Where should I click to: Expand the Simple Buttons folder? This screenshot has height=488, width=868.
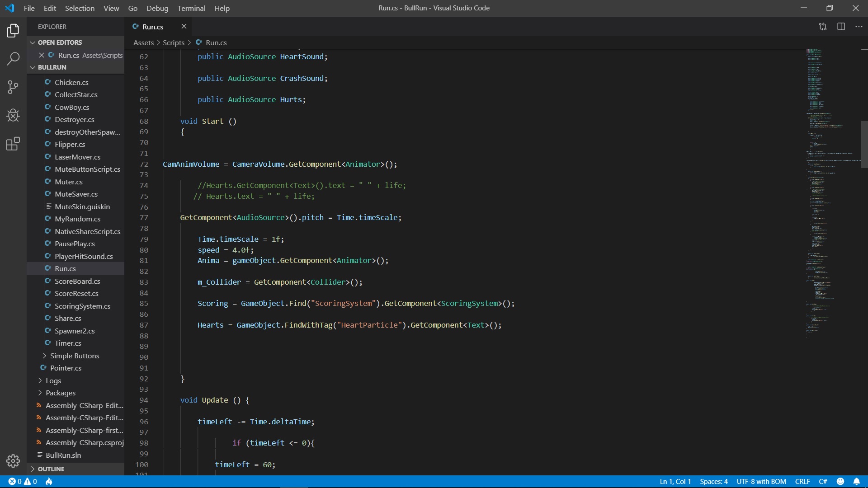pyautogui.click(x=75, y=356)
